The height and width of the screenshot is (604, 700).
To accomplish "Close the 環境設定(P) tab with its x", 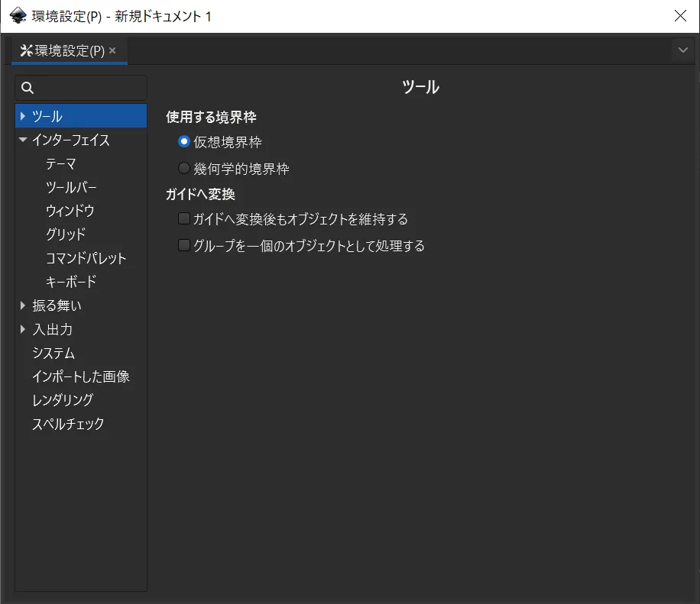I will 112,50.
